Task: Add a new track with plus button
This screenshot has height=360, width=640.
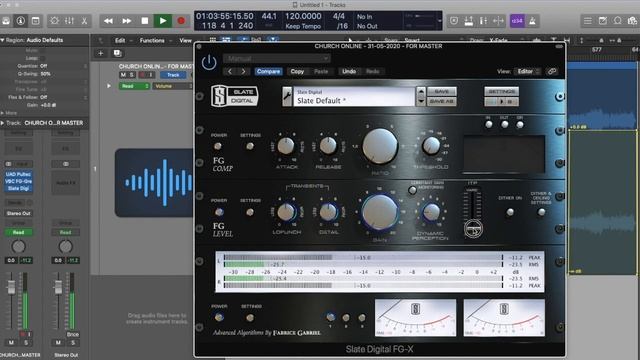Action: [x=100, y=53]
